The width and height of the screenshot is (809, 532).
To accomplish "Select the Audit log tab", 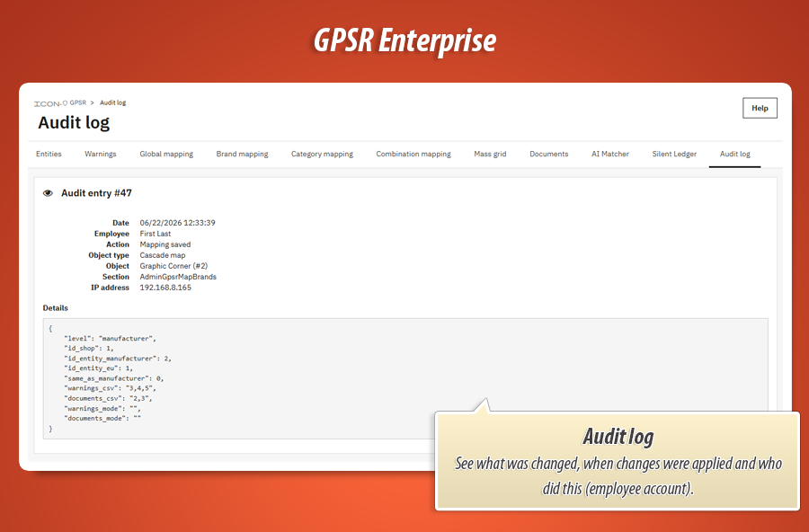I will pyautogui.click(x=734, y=154).
